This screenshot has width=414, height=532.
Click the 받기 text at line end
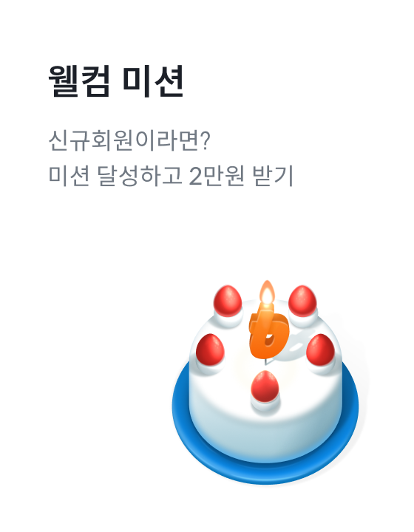tap(273, 176)
